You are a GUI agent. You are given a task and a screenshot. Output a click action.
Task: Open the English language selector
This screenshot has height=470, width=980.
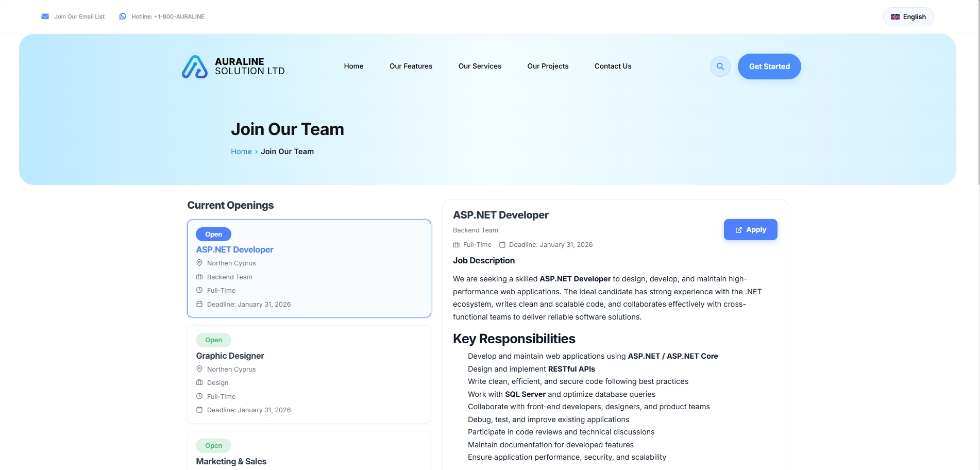pos(908,17)
